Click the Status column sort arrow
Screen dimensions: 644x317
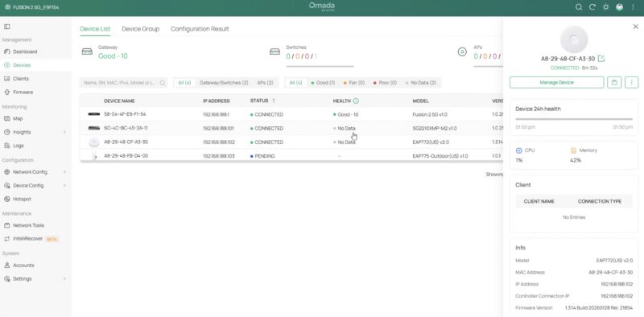pos(274,101)
